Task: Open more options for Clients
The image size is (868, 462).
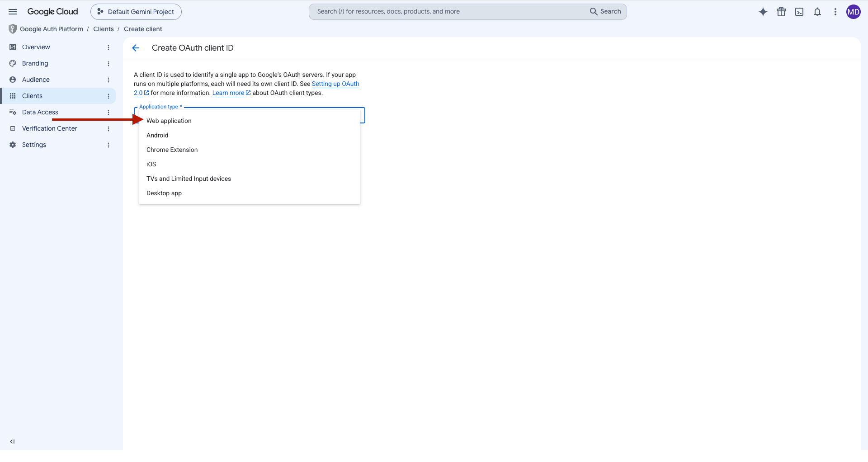Action: coord(108,96)
